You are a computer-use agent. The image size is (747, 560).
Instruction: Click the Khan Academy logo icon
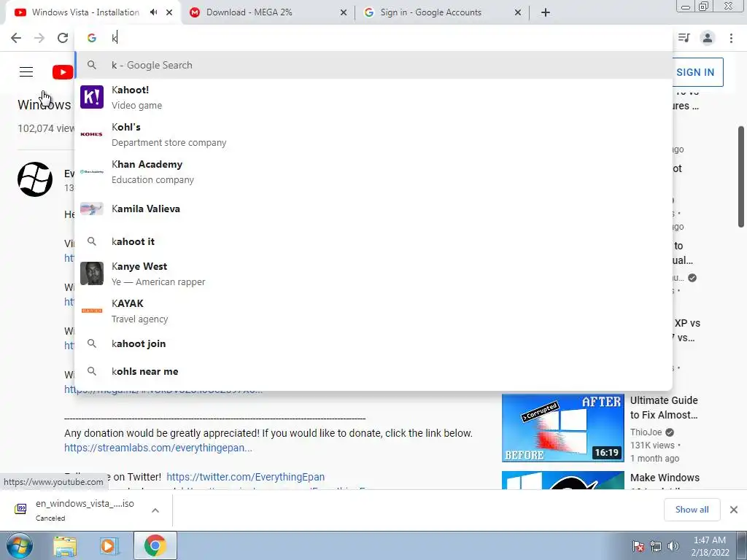point(91,171)
